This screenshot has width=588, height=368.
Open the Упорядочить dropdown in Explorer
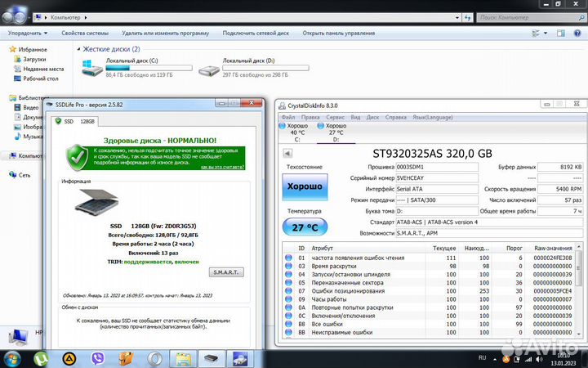pyautogui.click(x=28, y=33)
